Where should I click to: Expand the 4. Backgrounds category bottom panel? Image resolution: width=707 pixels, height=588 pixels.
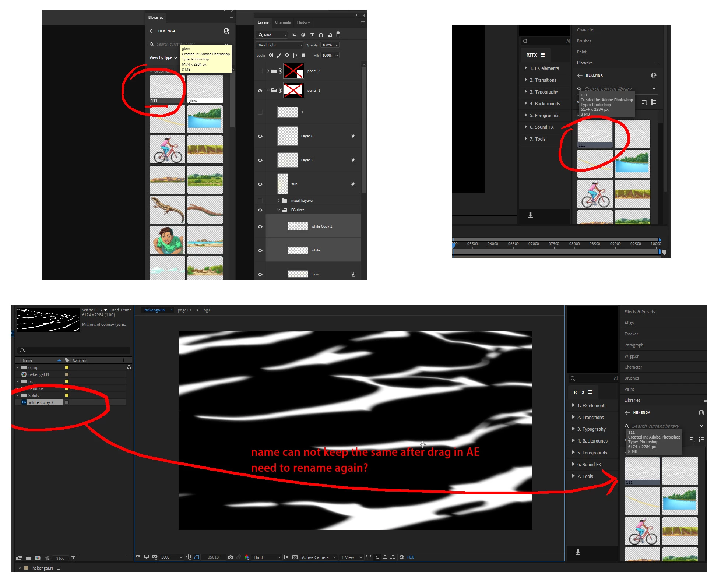[573, 441]
